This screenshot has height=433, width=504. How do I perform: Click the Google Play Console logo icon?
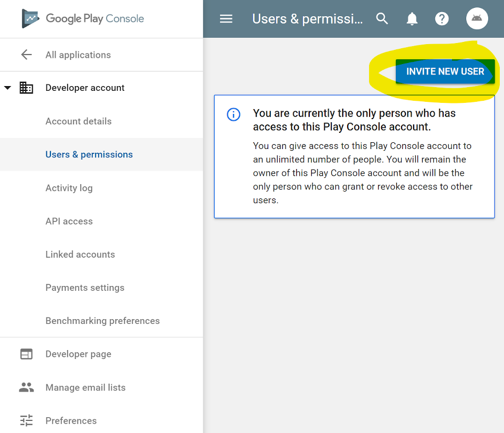30,18
